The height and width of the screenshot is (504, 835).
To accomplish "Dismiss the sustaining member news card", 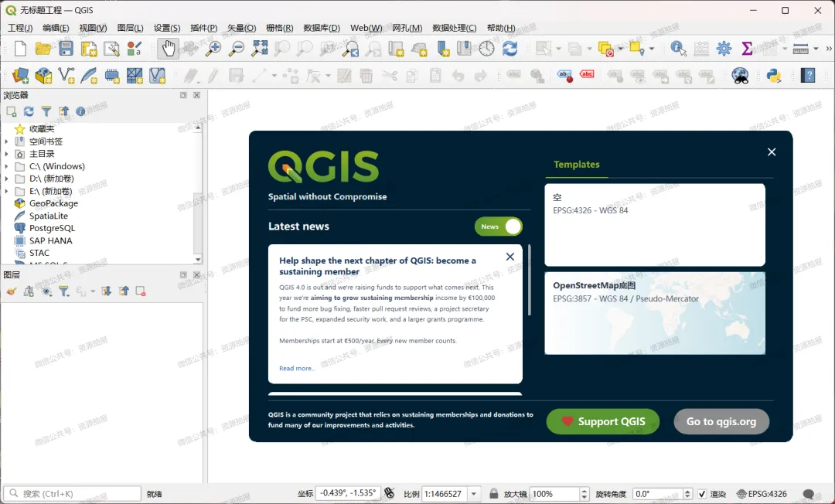I will pyautogui.click(x=510, y=257).
